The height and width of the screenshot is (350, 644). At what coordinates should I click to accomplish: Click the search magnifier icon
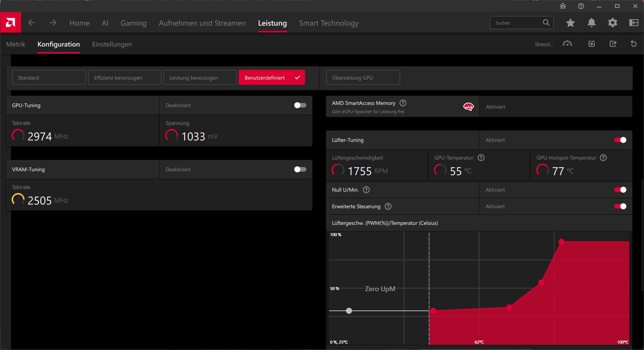(546, 23)
